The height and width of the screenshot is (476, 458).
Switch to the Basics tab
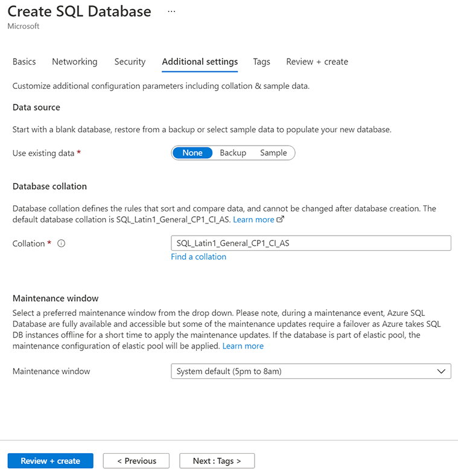(24, 62)
